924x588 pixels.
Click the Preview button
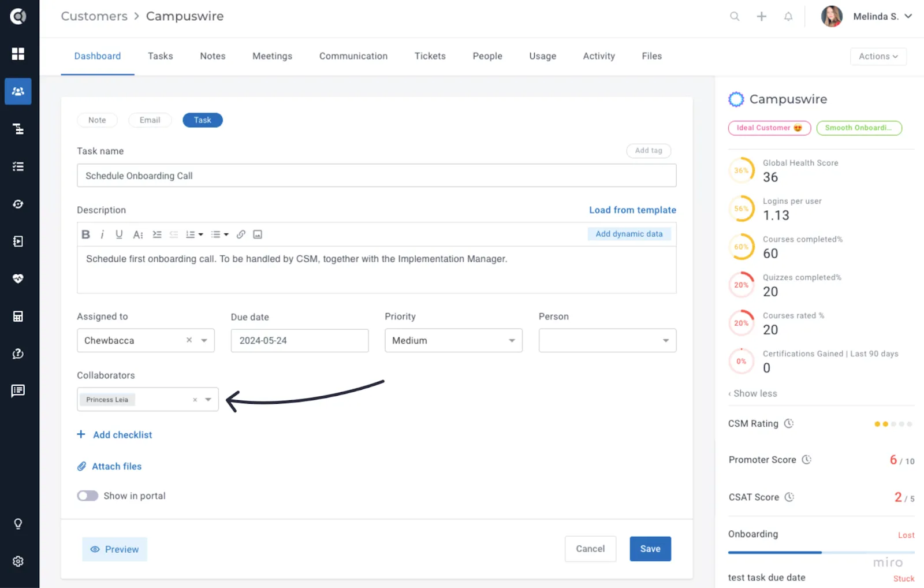[x=114, y=549]
